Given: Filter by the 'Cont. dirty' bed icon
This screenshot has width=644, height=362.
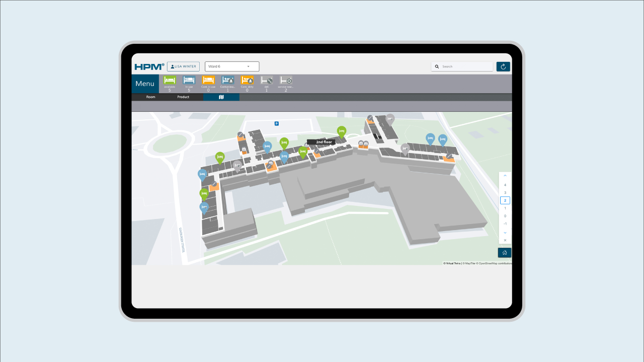Looking at the screenshot, I should (247, 80).
